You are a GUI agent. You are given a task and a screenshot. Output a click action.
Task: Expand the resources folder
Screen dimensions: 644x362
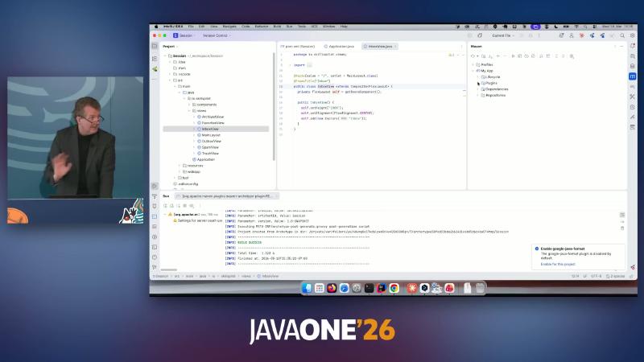coord(180,166)
